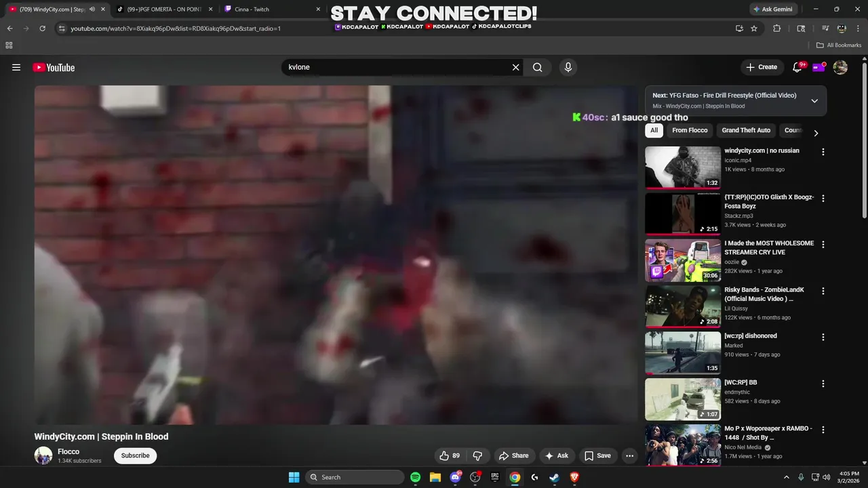The image size is (868, 488).
Task: Expand the Next mix playlist panel
Action: pos(814,100)
